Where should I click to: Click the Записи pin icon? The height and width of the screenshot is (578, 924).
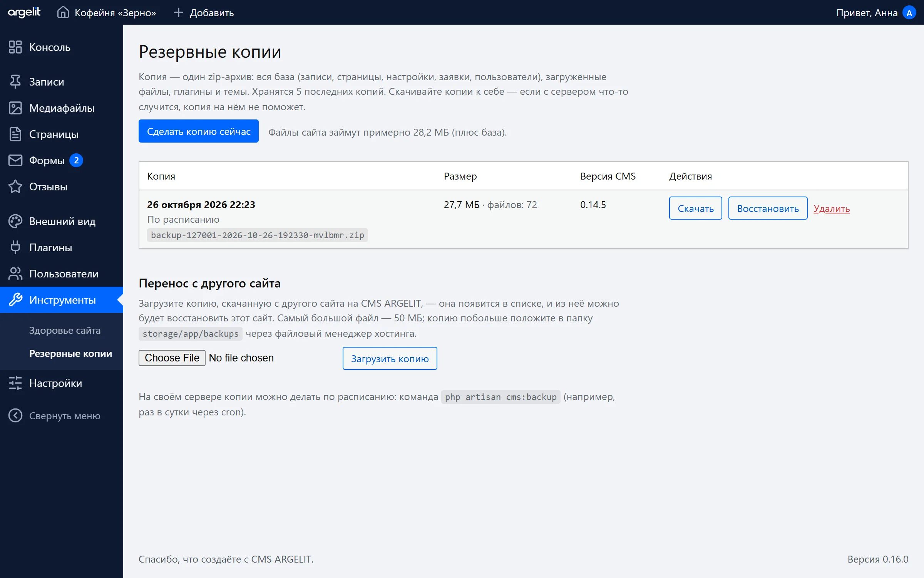pyautogui.click(x=15, y=82)
